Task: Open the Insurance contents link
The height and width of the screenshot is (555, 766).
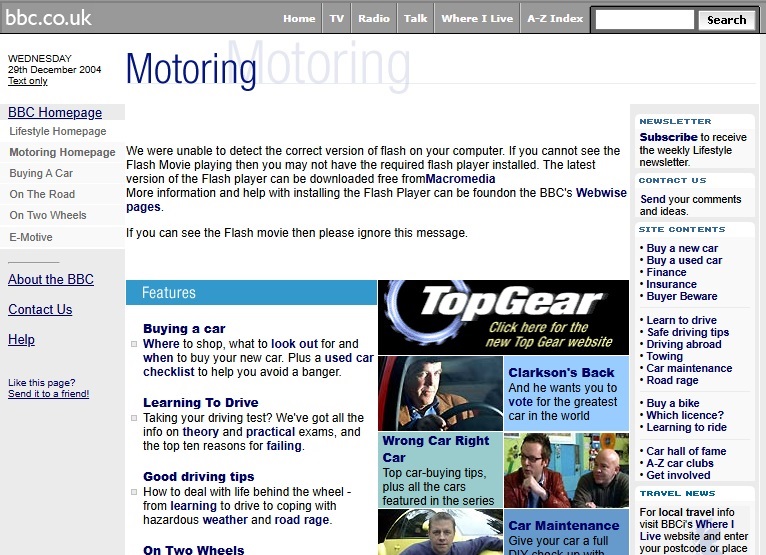Action: 671,284
